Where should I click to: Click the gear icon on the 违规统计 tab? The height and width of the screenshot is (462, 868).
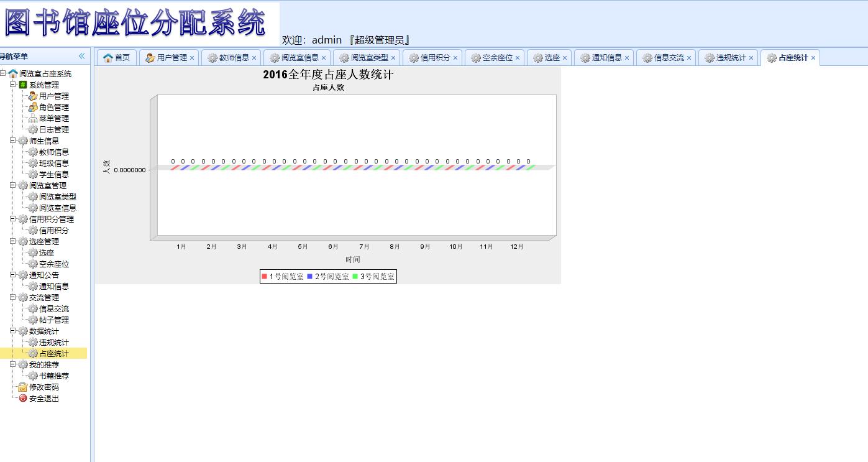point(710,57)
